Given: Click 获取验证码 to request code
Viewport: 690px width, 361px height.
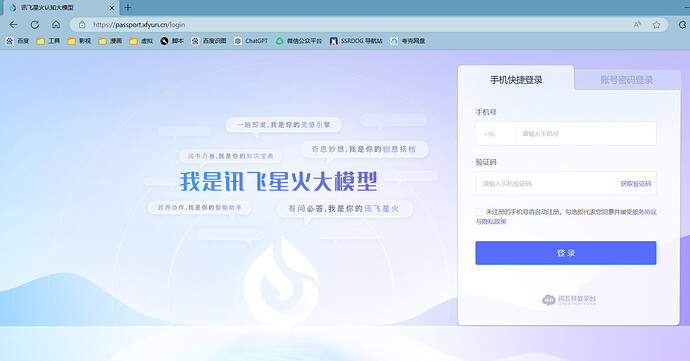Looking at the screenshot, I should [635, 184].
